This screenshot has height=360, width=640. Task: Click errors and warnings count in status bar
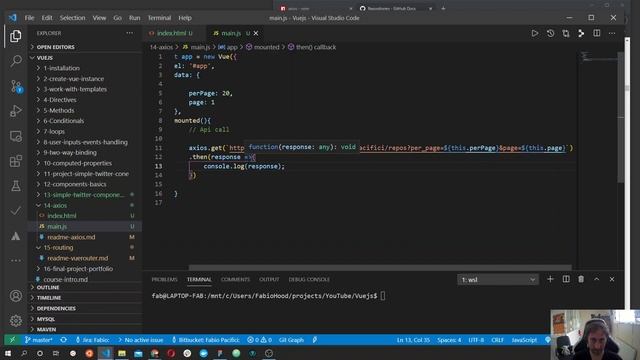click(259, 340)
